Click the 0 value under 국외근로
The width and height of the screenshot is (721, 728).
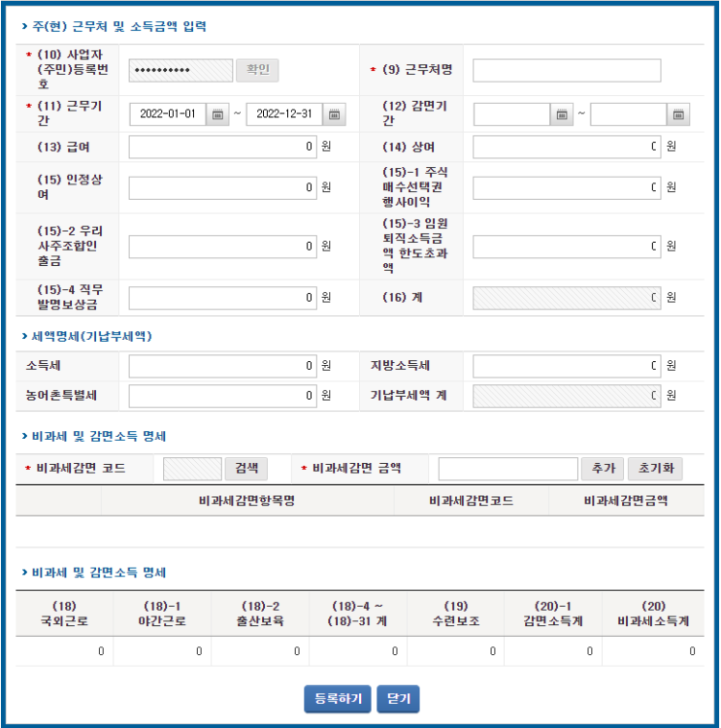tap(101, 651)
